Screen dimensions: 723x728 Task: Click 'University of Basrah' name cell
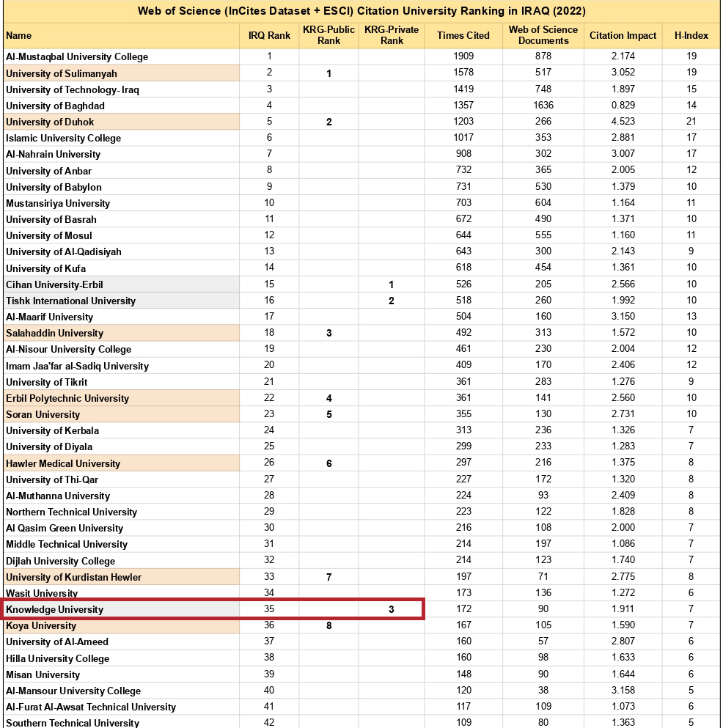pos(122,220)
